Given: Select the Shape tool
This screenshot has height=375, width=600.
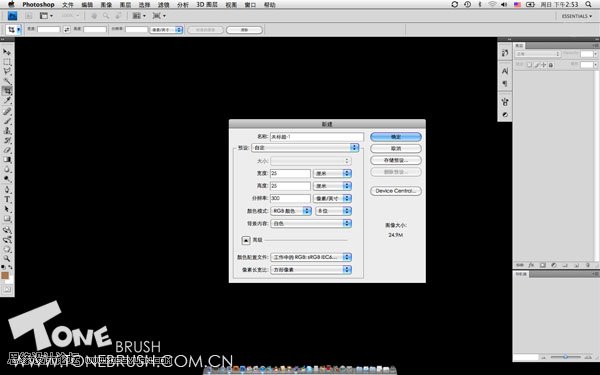Looking at the screenshot, I should (x=7, y=219).
